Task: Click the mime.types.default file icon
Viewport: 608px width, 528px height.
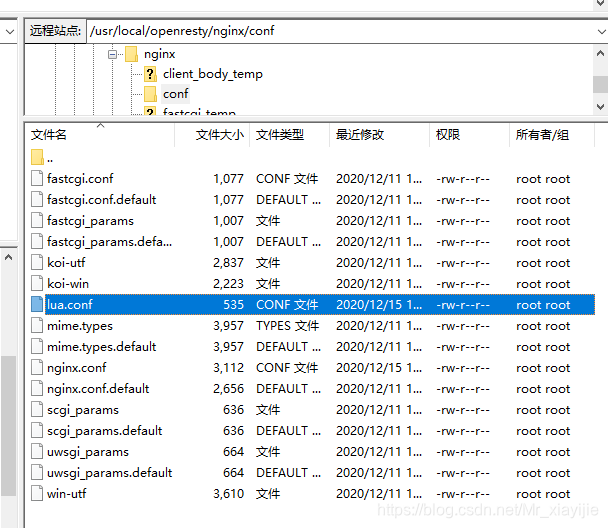Action: click(x=37, y=347)
